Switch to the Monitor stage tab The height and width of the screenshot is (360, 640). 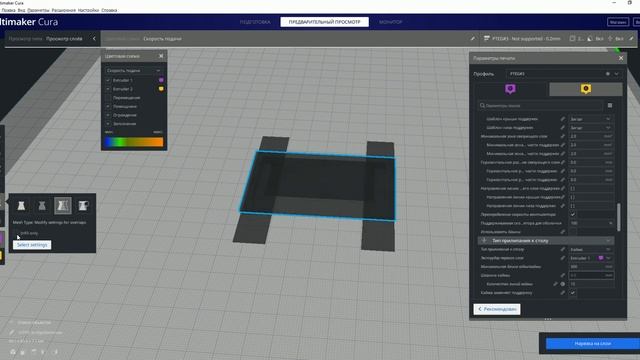[x=391, y=22]
